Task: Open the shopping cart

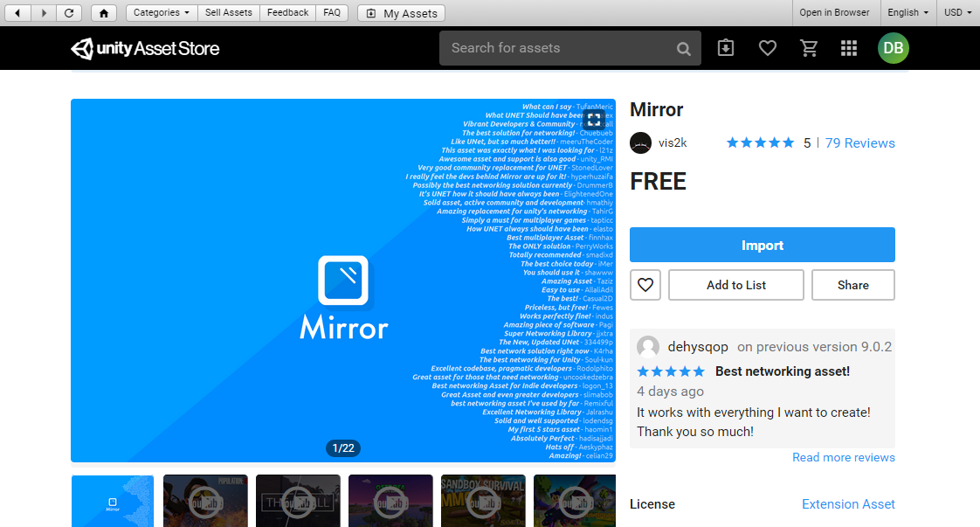Action: coord(809,48)
